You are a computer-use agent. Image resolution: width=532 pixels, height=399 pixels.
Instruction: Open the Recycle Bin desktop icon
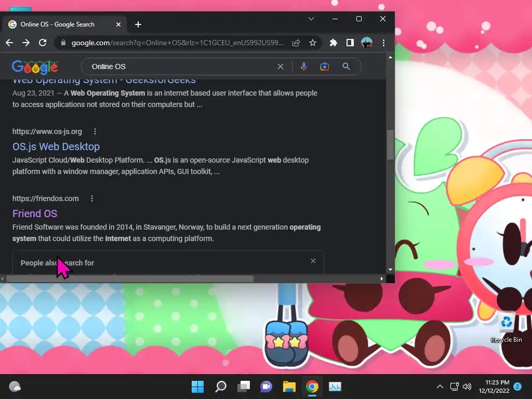click(x=506, y=327)
